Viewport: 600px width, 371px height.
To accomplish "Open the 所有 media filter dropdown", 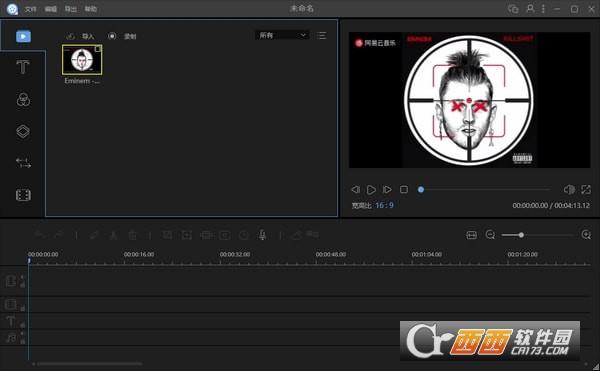I will coord(282,35).
